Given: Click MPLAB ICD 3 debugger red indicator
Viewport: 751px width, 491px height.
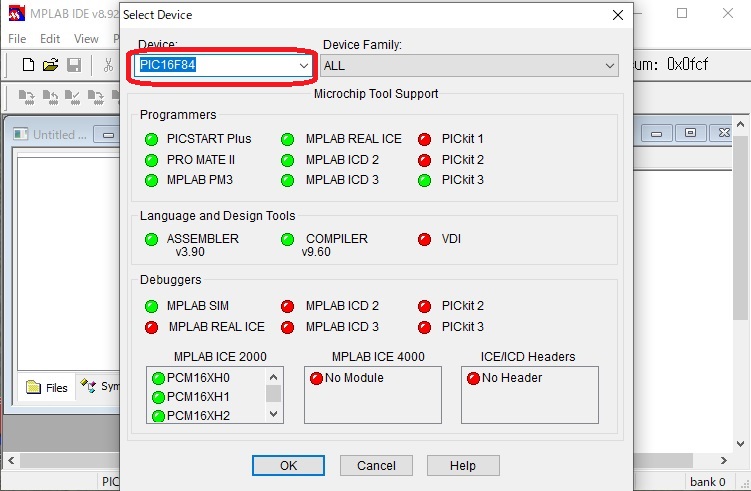Looking at the screenshot, I should pyautogui.click(x=287, y=327).
